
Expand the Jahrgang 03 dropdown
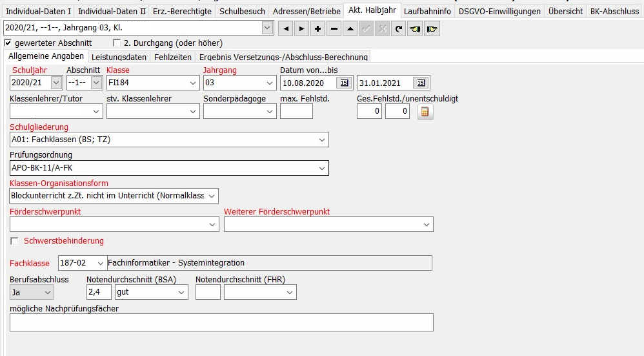click(x=270, y=83)
